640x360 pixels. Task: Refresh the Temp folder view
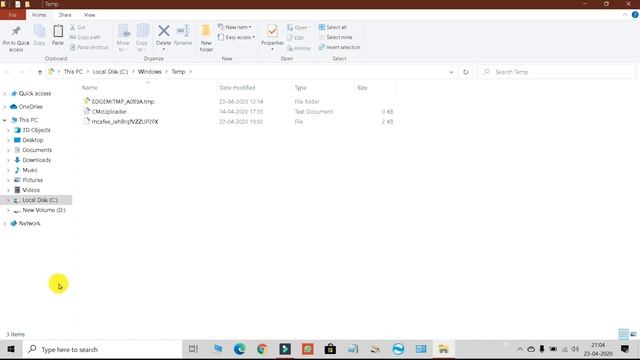pyautogui.click(x=466, y=72)
